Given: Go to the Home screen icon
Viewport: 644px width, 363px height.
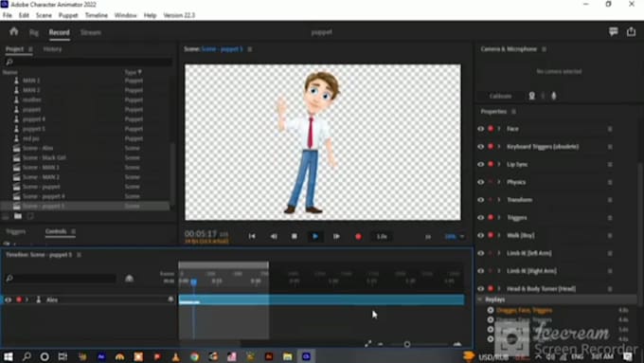Looking at the screenshot, I should tap(13, 31).
